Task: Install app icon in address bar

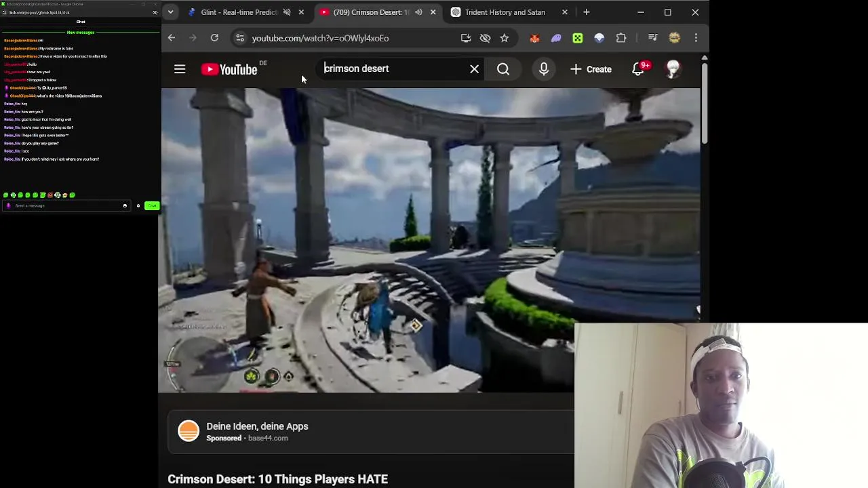Action: (466, 38)
